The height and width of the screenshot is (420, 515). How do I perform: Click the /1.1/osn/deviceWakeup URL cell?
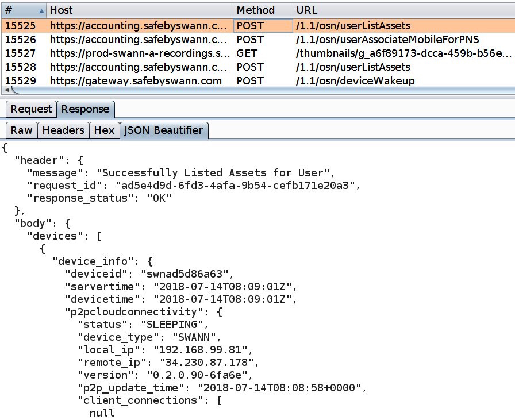click(x=355, y=81)
